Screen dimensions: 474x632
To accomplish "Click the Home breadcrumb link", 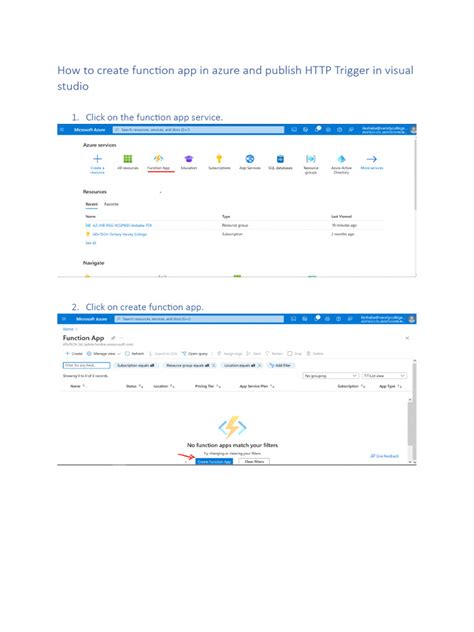I will pos(68,329).
